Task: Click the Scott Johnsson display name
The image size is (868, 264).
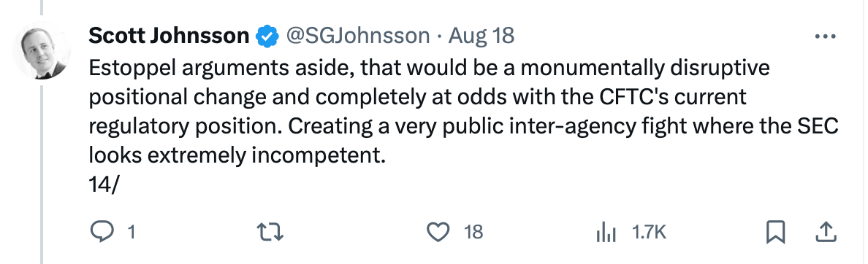Action: (168, 36)
